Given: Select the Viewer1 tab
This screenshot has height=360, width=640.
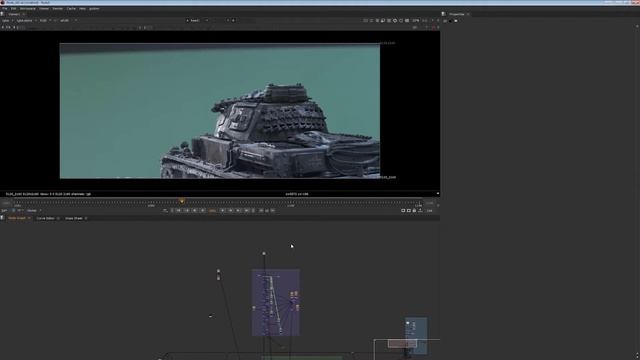Looking at the screenshot, I should (14, 14).
